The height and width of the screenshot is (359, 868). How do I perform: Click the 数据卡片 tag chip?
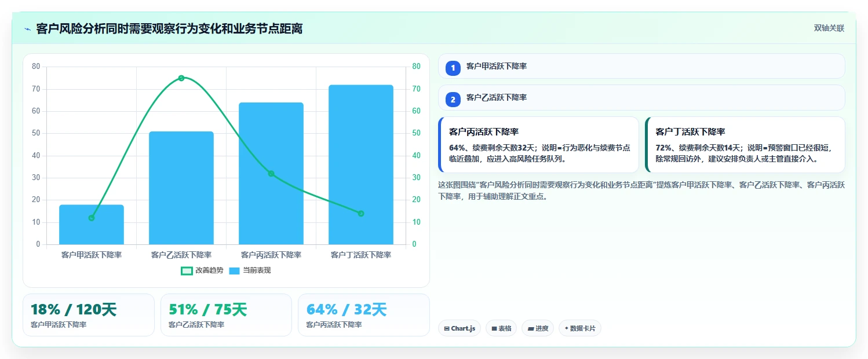[580, 328]
